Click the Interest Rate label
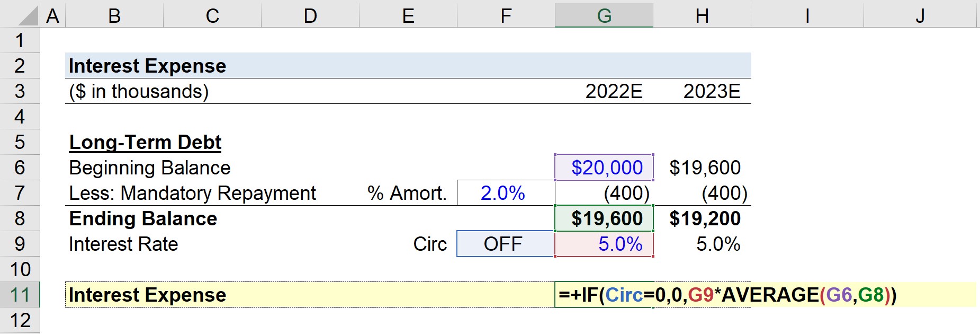 (x=123, y=244)
